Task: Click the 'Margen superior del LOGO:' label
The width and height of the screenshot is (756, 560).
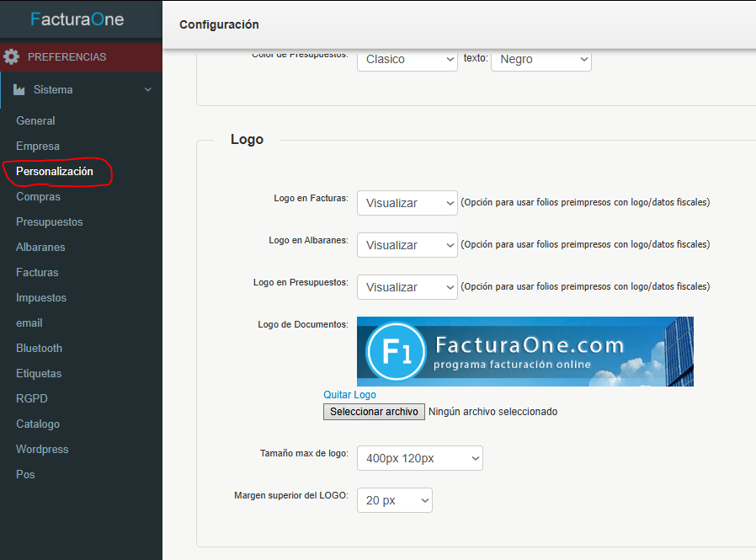Action: click(x=291, y=495)
